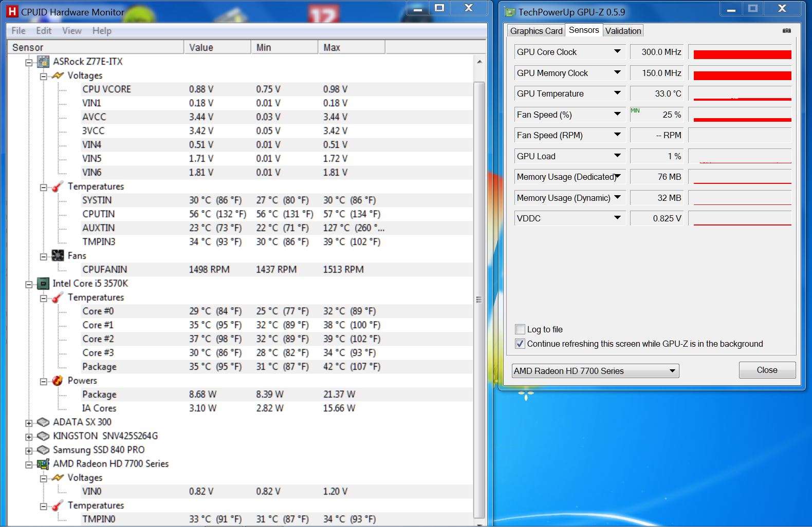
Task: Switch to the Graphics Card tab
Action: 536,31
